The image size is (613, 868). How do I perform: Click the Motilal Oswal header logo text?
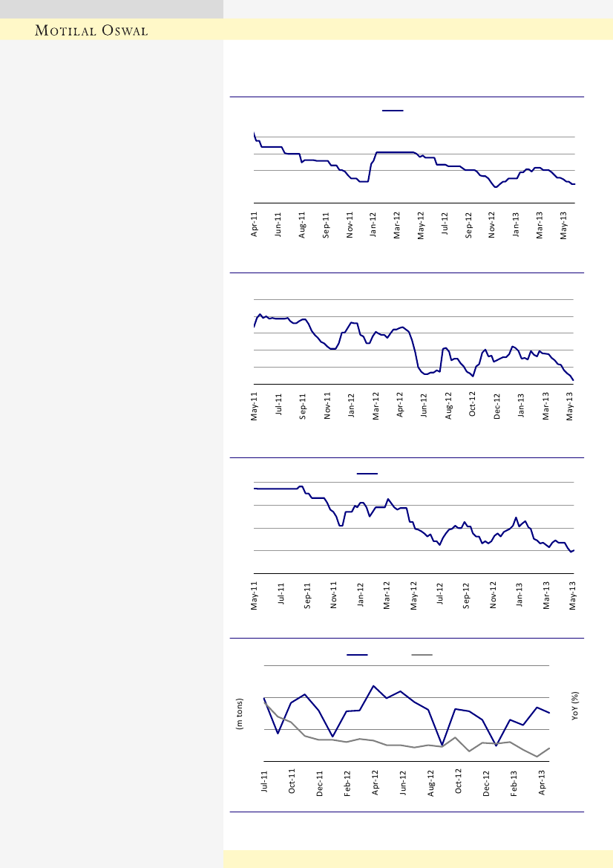point(94,30)
